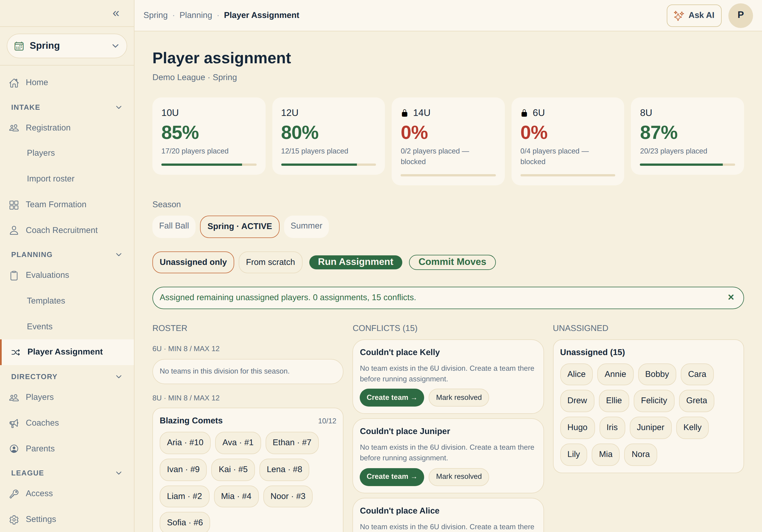
Task: Click the Registration people icon
Action: 14,128
